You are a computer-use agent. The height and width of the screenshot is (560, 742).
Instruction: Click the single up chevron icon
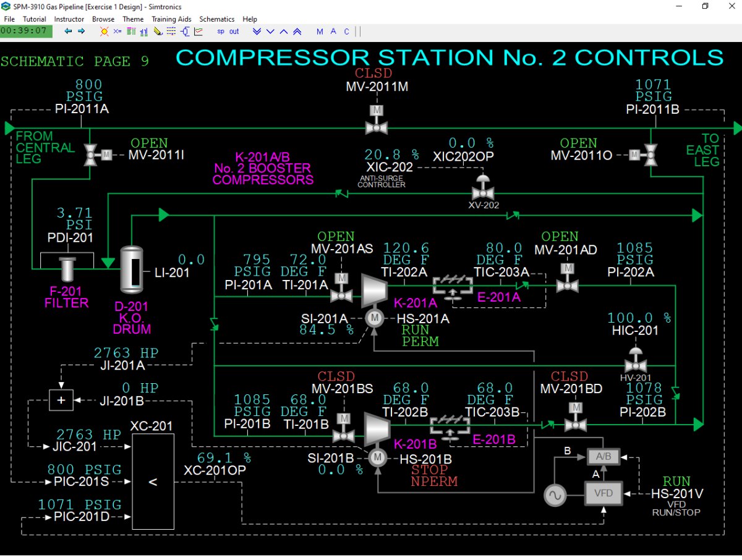(284, 31)
